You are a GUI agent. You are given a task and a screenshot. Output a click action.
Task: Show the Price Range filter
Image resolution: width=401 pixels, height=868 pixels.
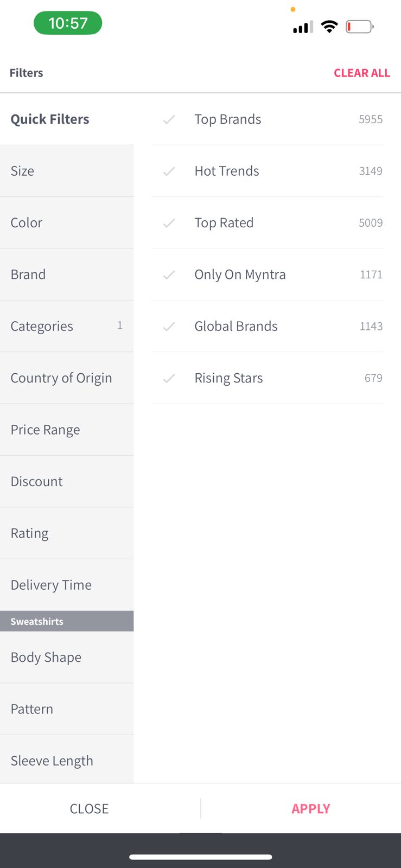point(66,430)
